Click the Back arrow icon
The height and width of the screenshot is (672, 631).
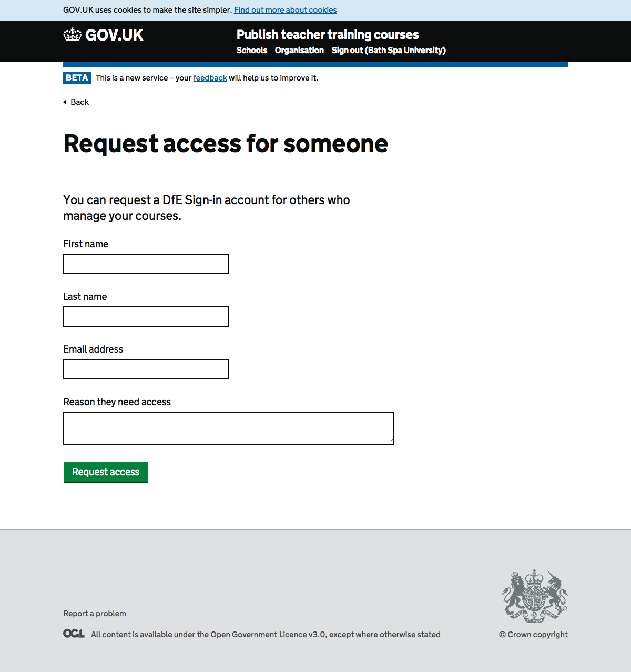click(x=65, y=102)
